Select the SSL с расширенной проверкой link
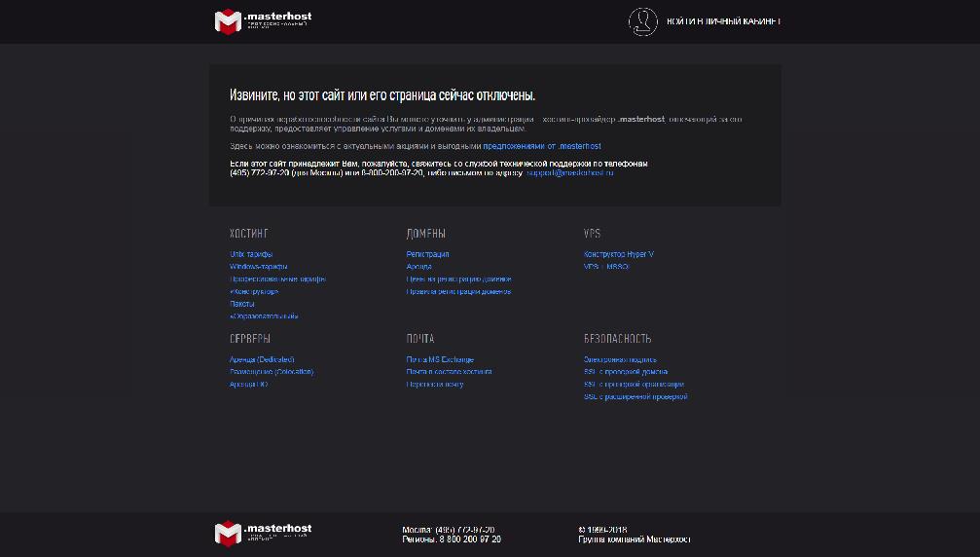 (x=635, y=396)
